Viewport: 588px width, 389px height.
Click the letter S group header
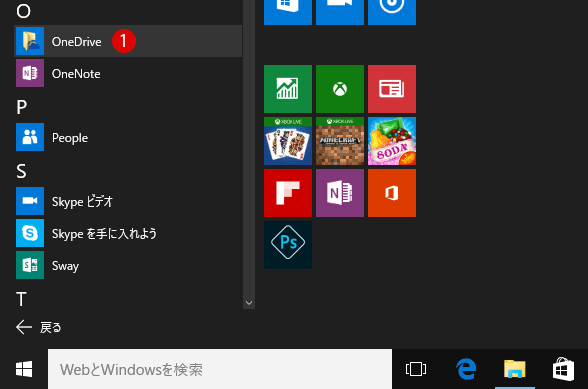tap(21, 171)
